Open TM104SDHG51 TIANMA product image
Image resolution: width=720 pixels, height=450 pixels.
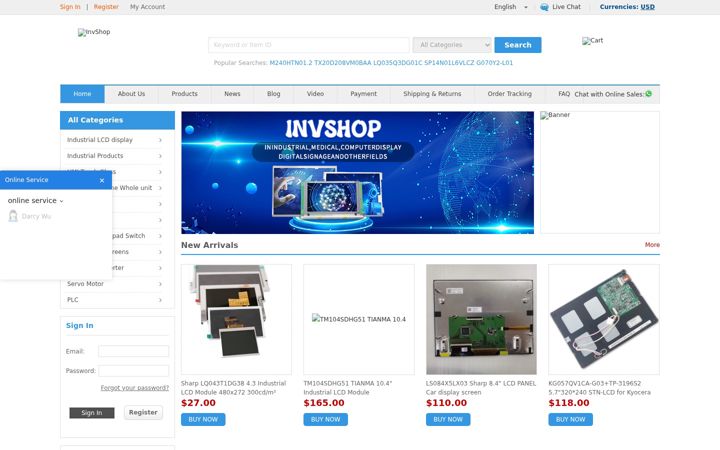[359, 319]
